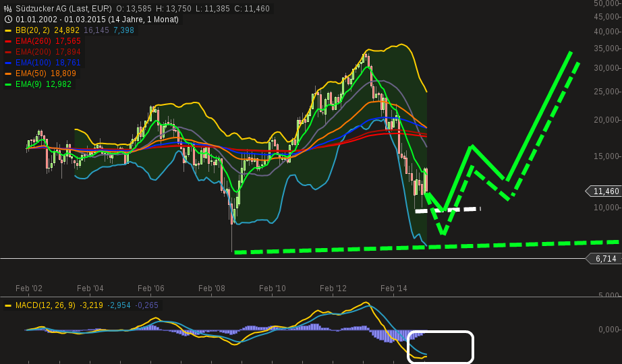Click the Feb '14 time axis label
Image resolution: width=622 pixels, height=364 pixels.
tap(393, 289)
